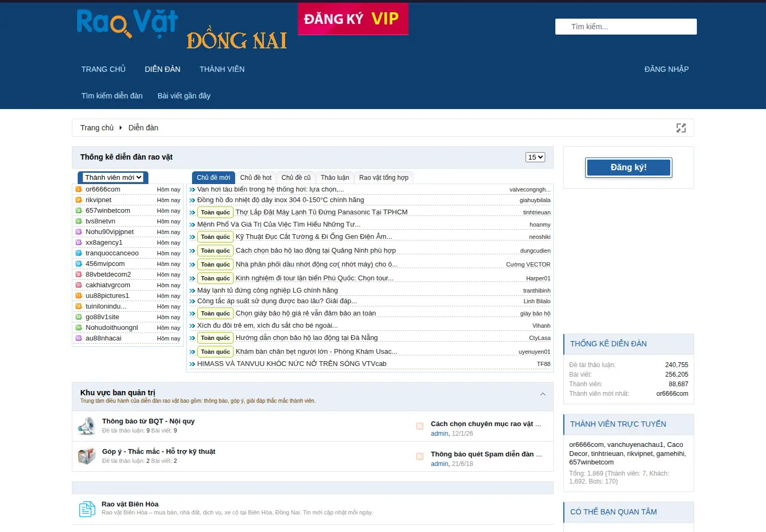Select the Chủ đề mới tab
Image resolution: width=766 pixels, height=532 pixels.
click(x=213, y=178)
